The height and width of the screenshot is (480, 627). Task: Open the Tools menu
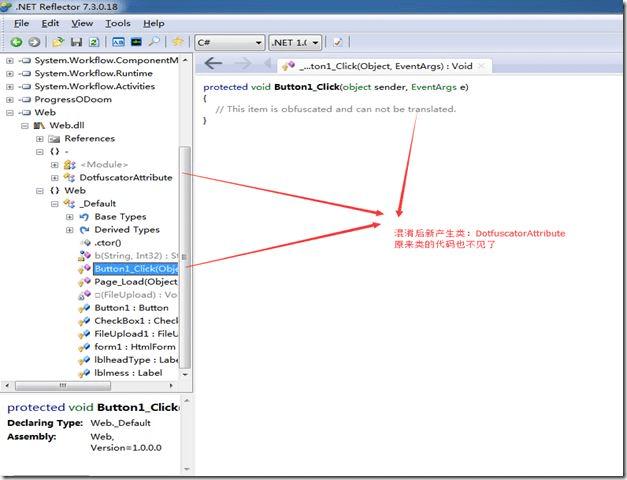(x=118, y=24)
